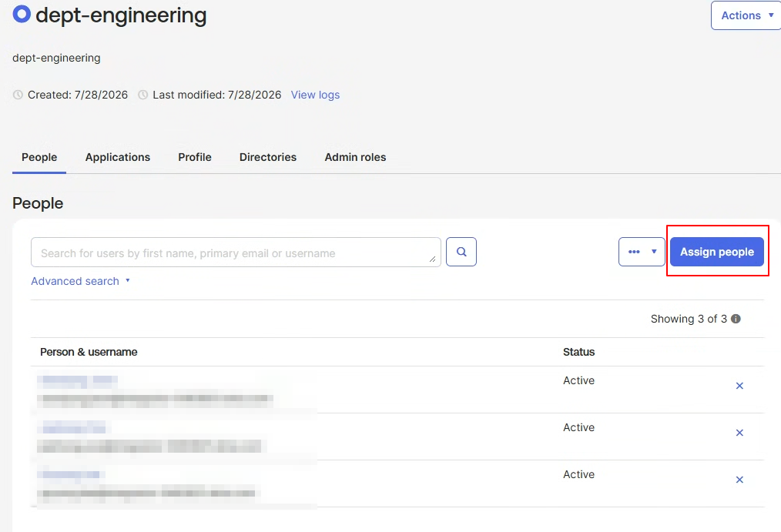Expand Advanced search
Image resolution: width=781 pixels, height=532 pixels.
coord(80,281)
